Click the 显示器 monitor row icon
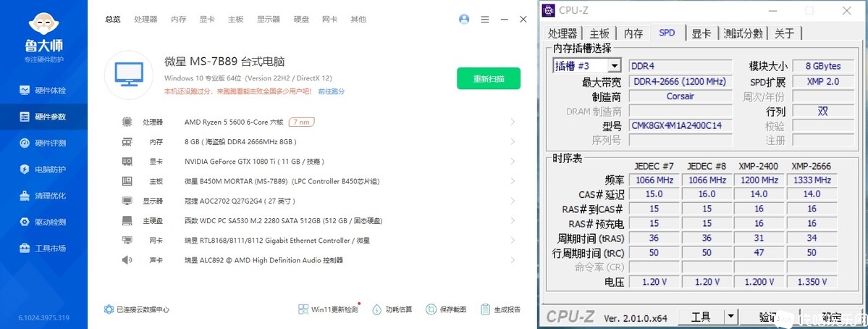The image size is (868, 329). point(127,201)
